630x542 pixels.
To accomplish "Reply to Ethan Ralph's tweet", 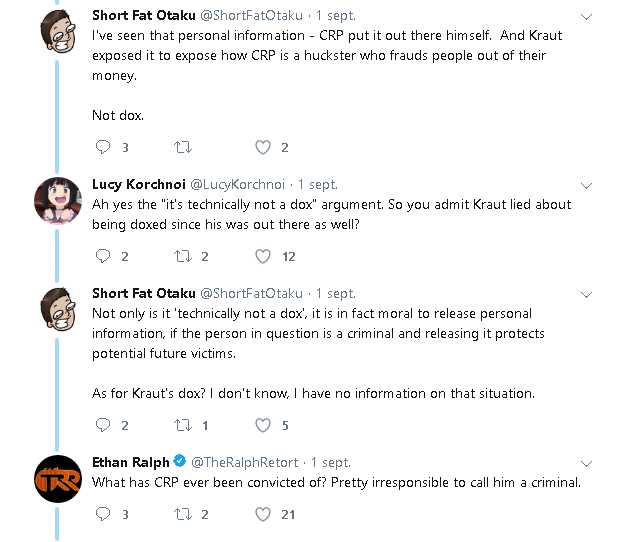I will coord(103,514).
